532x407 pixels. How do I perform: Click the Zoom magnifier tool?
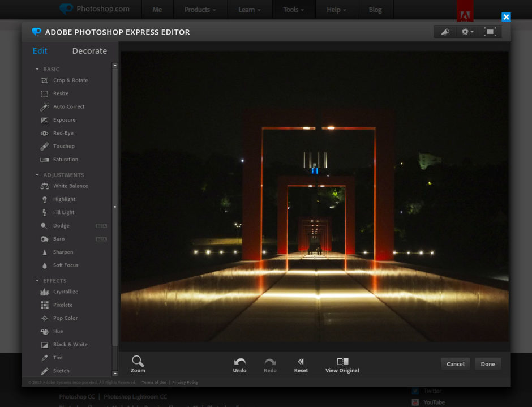click(x=138, y=364)
